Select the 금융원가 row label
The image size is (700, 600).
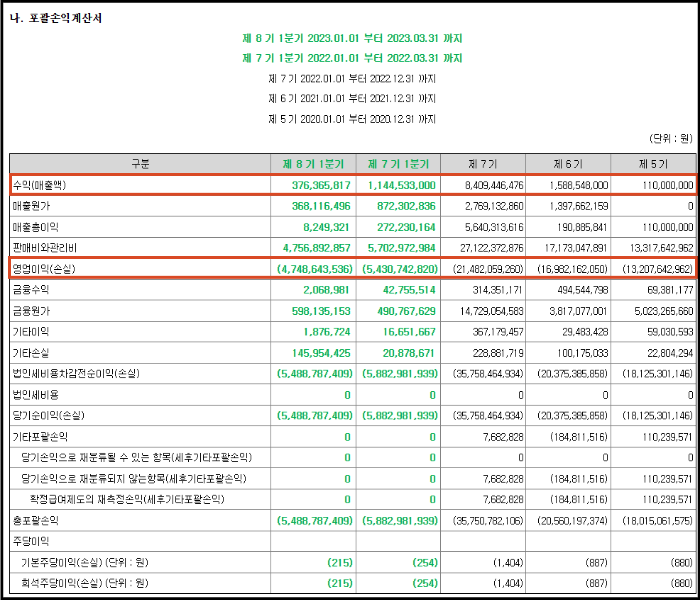31,310
